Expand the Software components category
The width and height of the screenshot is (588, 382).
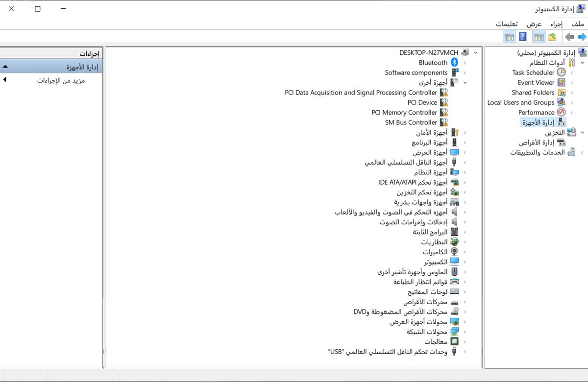tap(465, 72)
